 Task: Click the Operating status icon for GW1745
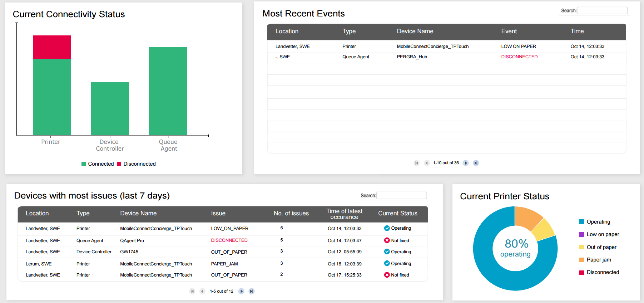[x=387, y=252]
